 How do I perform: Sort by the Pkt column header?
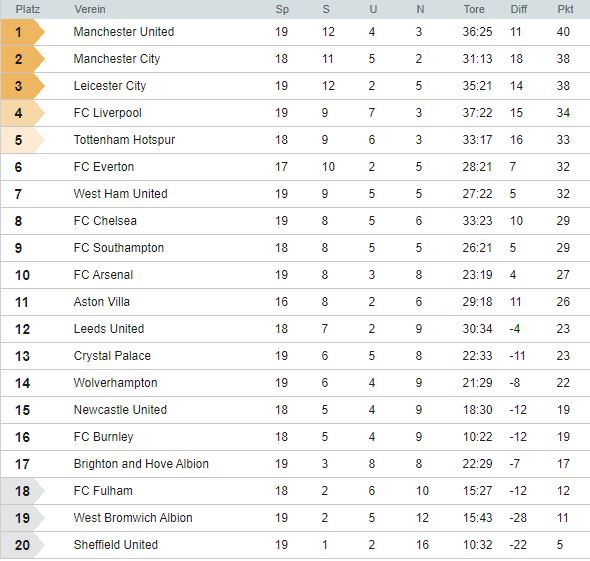[x=565, y=9]
